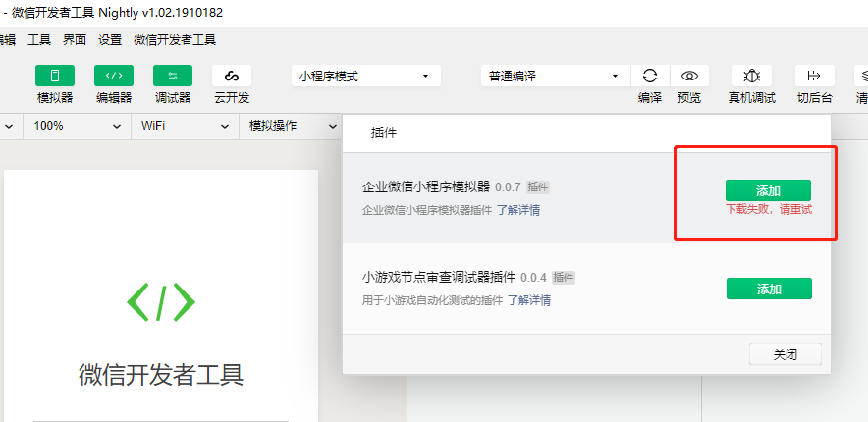
Task: Open the WiFi network dropdown
Action: pyautogui.click(x=185, y=126)
